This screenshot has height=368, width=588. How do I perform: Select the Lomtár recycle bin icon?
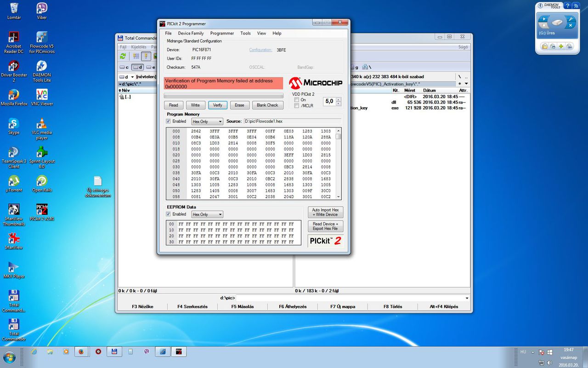[14, 11]
